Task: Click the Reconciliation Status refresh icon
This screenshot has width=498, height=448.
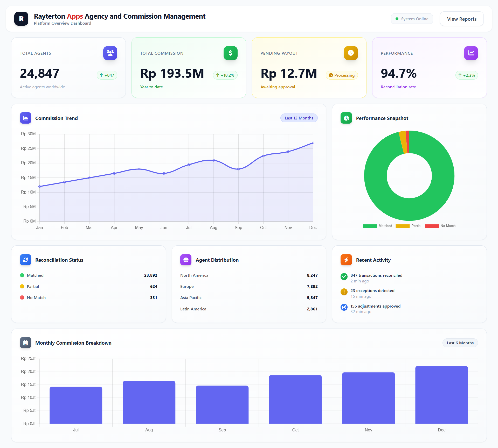Action: [25, 260]
